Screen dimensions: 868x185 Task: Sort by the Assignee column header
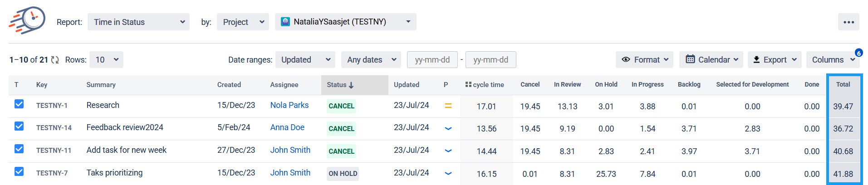(284, 85)
